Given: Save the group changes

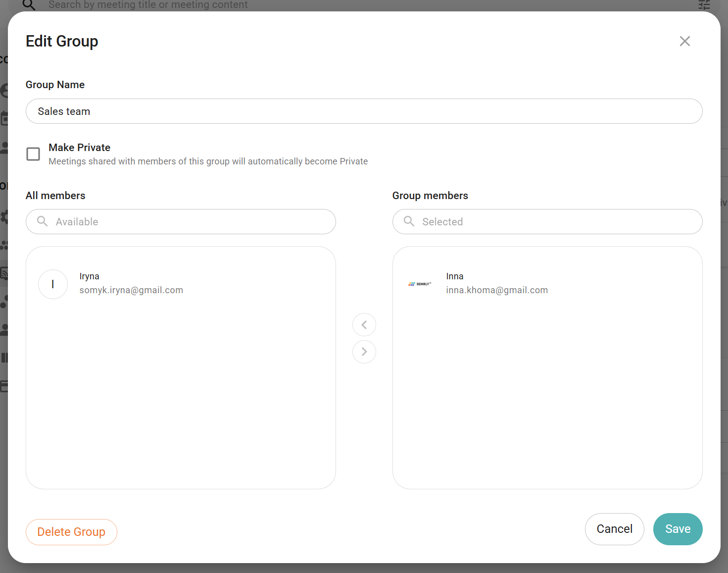Looking at the screenshot, I should (x=678, y=529).
